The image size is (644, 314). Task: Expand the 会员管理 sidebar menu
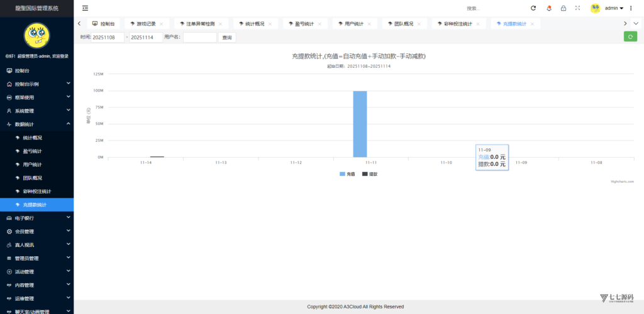36,232
